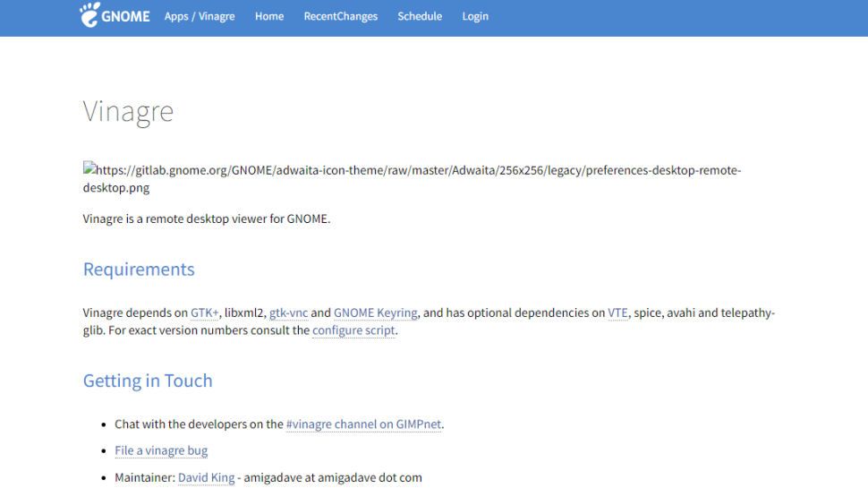Click the Vinagre description paragraph text
Viewport: 868px width, 488px height.
207,218
